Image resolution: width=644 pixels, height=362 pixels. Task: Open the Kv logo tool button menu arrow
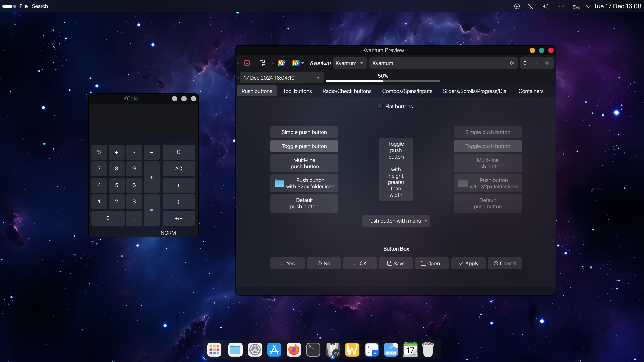[x=303, y=63]
